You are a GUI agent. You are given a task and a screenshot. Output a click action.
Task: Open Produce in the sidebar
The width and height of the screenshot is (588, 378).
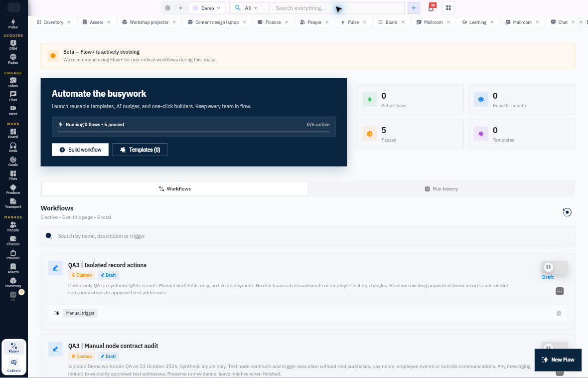click(13, 189)
